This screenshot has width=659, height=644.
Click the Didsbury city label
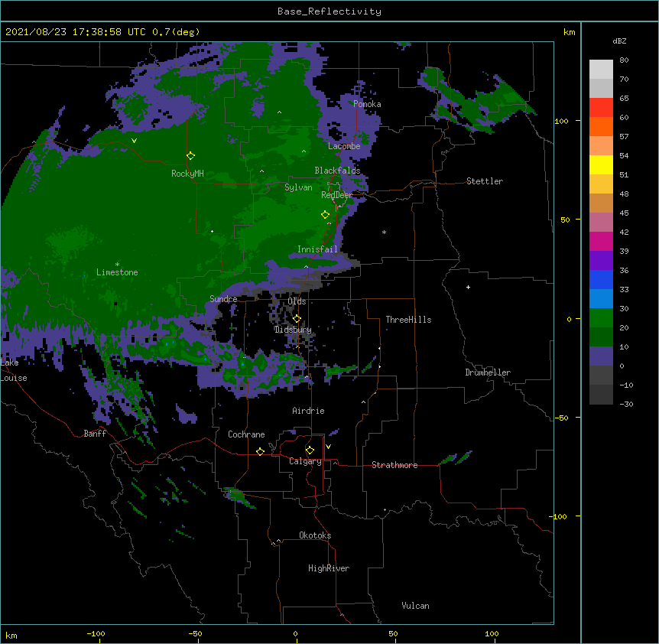coord(293,330)
